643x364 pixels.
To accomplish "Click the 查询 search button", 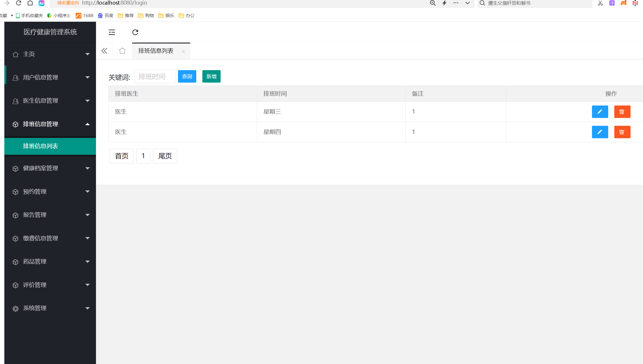I will [187, 77].
